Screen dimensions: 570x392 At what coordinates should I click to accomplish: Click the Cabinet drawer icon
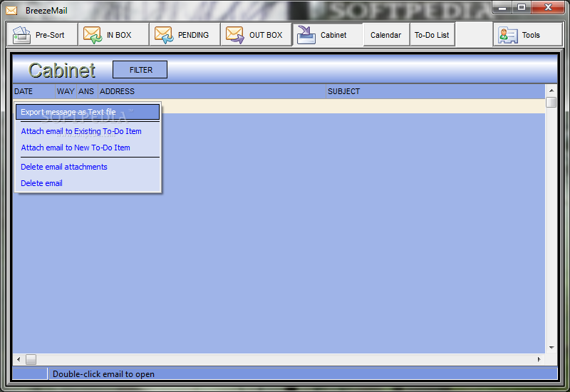pyautogui.click(x=306, y=35)
